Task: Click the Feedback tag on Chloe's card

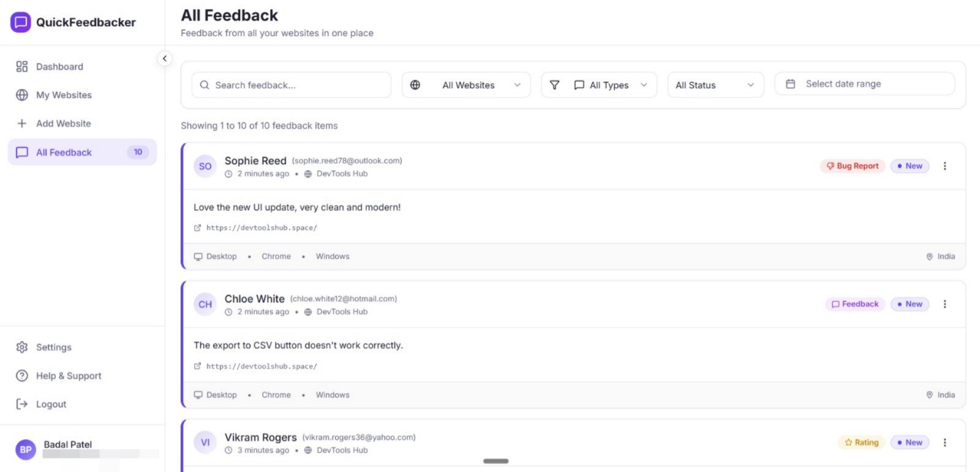Action: pos(855,304)
